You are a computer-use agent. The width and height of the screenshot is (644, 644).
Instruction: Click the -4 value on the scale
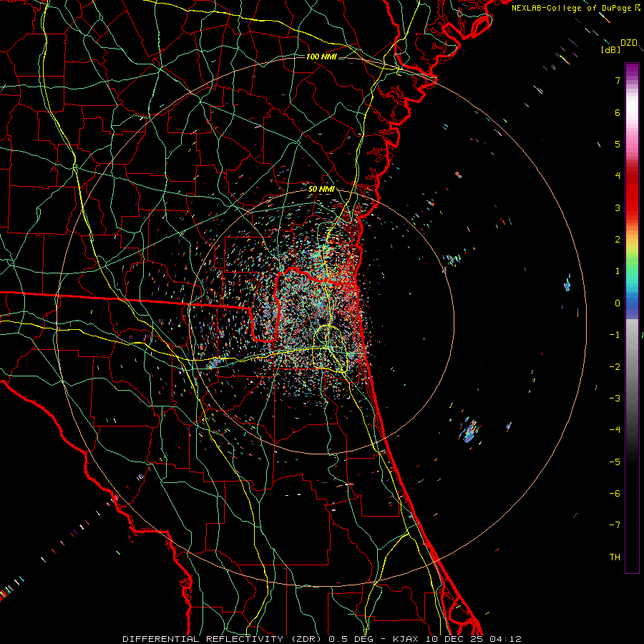615,430
